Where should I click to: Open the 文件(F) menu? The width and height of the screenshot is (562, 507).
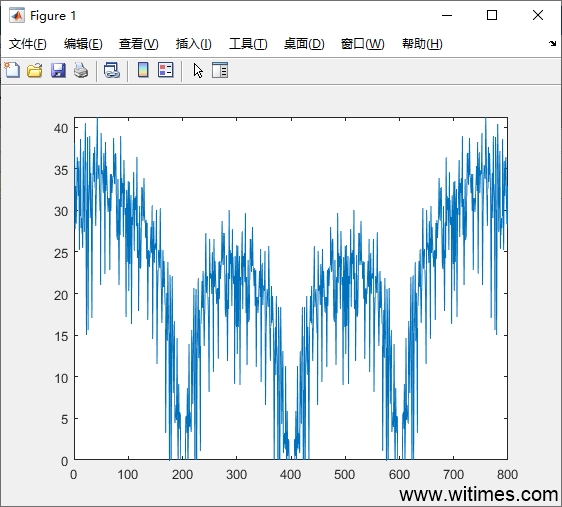(x=28, y=44)
